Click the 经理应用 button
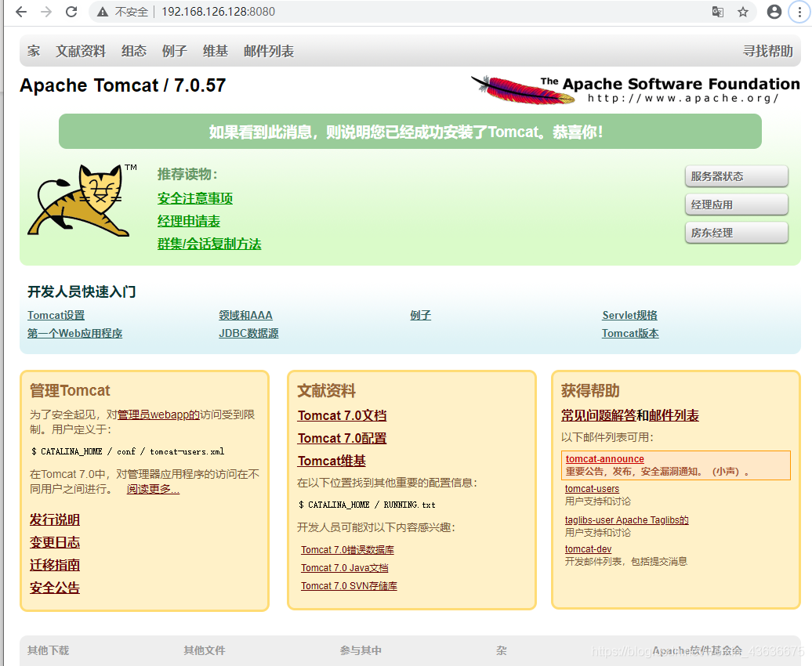The height and width of the screenshot is (666, 812). (x=737, y=205)
